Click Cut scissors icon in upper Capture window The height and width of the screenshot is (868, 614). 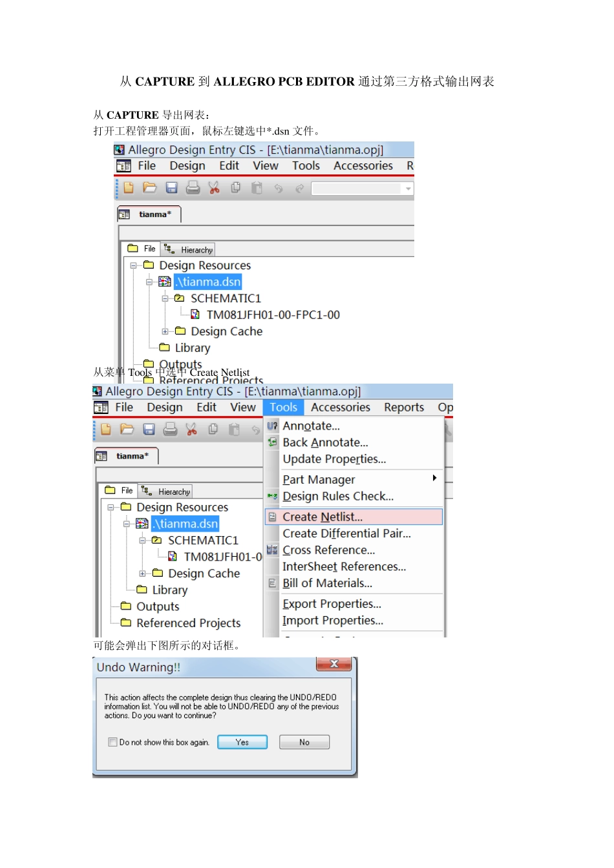tap(214, 188)
